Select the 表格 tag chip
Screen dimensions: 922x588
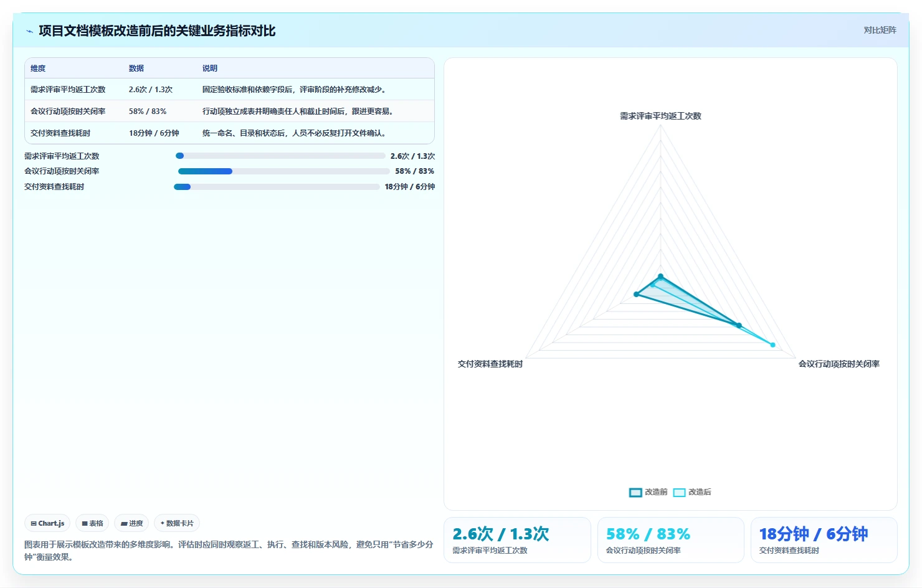coord(92,523)
